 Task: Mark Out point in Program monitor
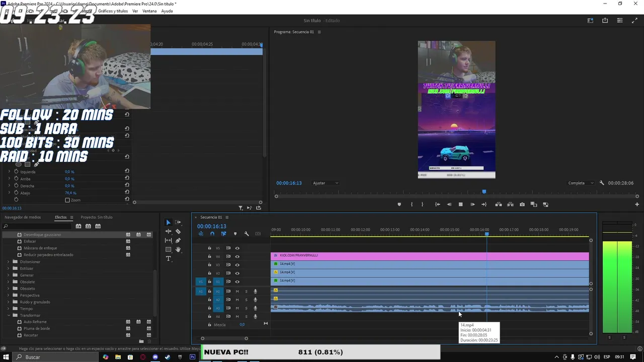pos(423,205)
